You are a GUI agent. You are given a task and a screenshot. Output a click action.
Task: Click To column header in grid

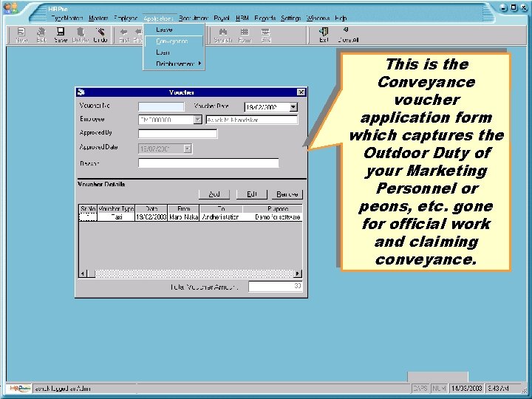point(221,208)
